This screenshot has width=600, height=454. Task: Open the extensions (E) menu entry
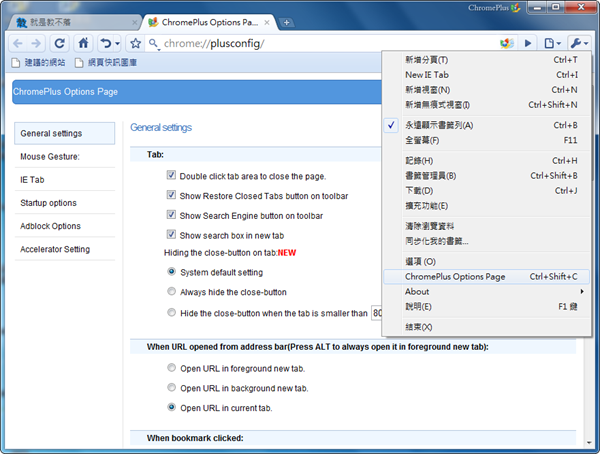pos(486,206)
